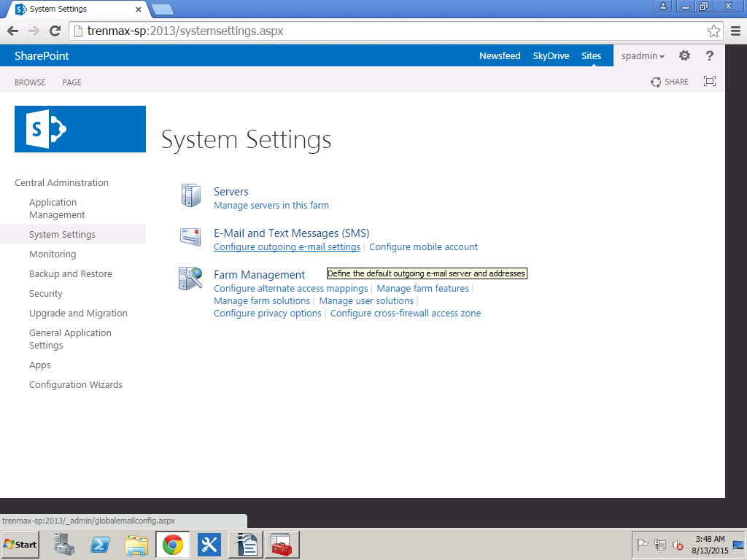Click the Focus on Content icon
Viewport: 747px width, 560px height.
[x=709, y=82]
